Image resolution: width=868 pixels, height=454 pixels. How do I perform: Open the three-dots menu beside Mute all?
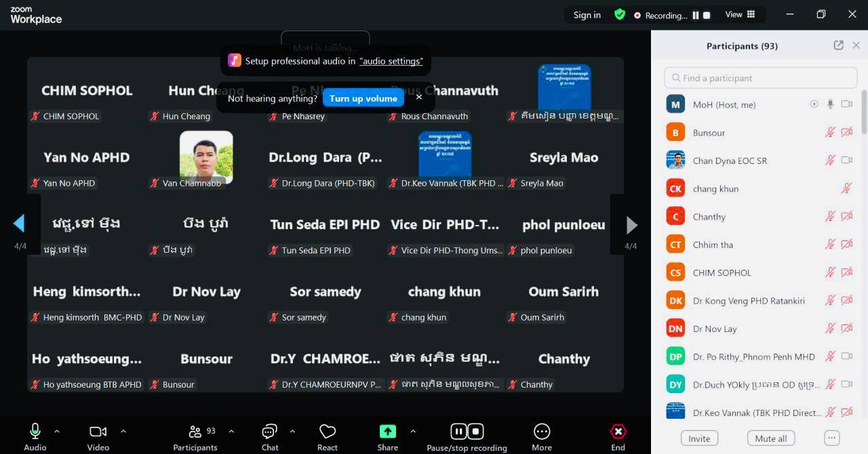point(832,438)
